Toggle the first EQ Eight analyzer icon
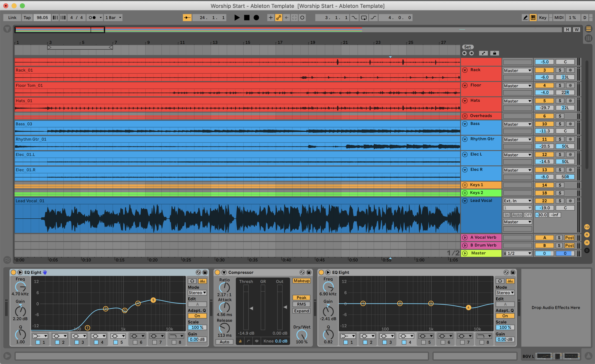 tap(202, 281)
